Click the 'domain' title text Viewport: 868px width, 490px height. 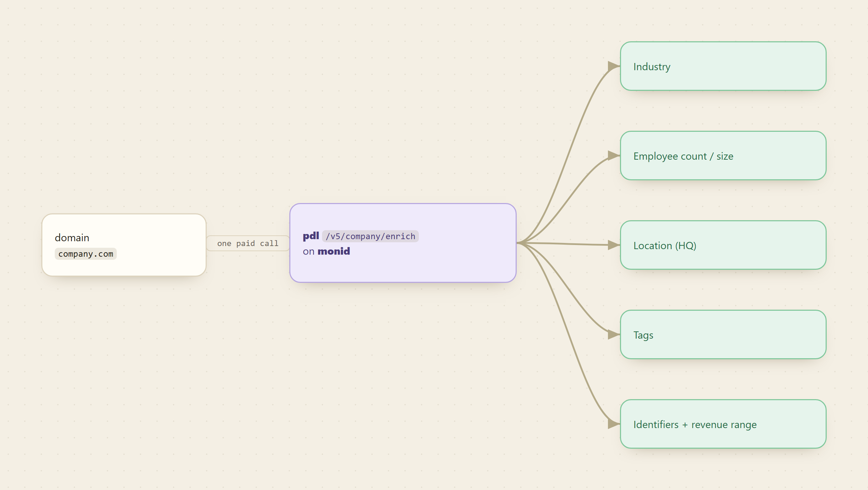point(72,238)
